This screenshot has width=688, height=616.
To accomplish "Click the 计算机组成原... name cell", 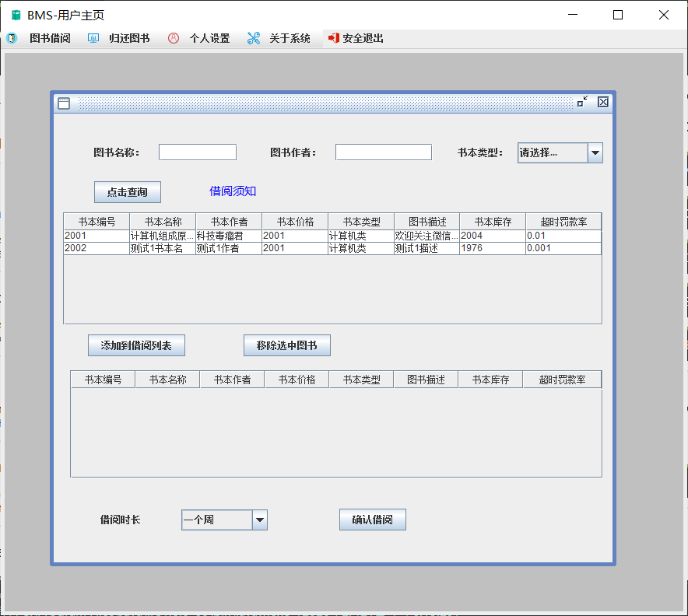I will (163, 236).
